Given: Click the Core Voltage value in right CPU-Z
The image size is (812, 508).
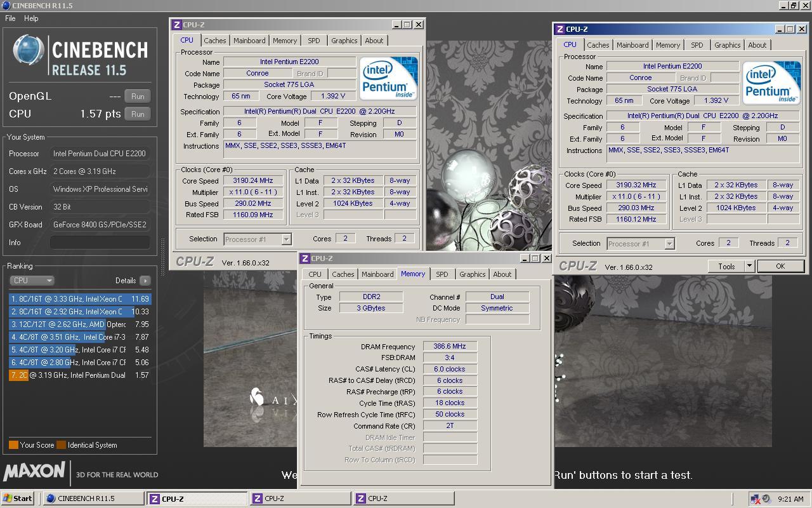Looking at the screenshot, I should click(716, 101).
